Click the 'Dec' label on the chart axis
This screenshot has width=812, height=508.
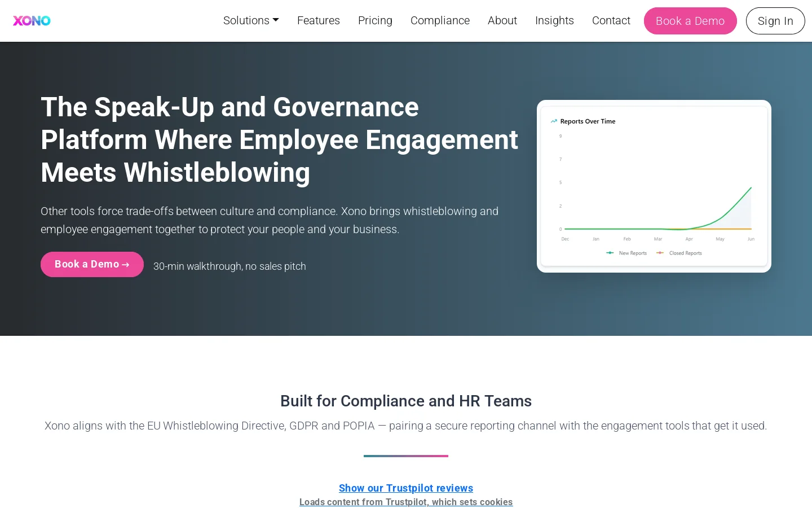click(x=565, y=239)
